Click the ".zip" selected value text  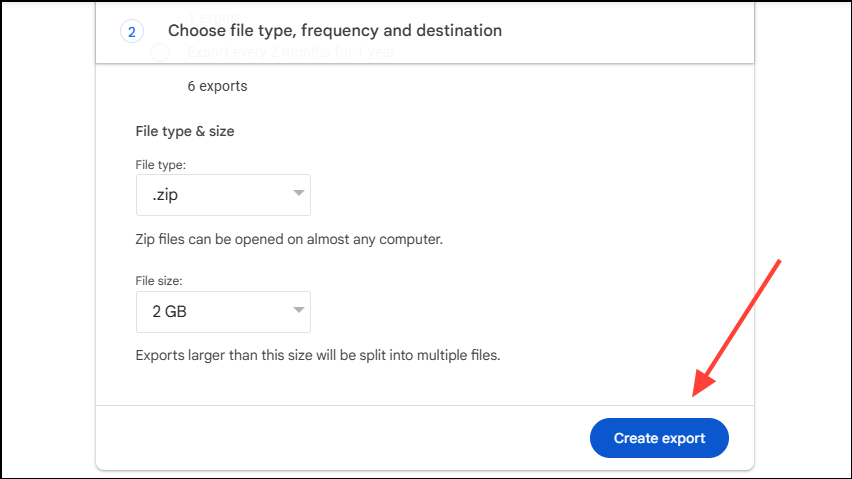pos(167,195)
